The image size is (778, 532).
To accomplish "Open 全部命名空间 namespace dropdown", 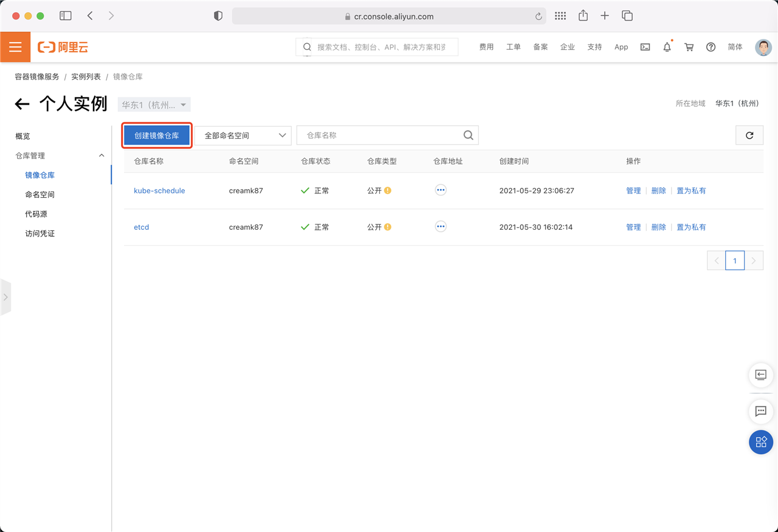I will pos(243,136).
